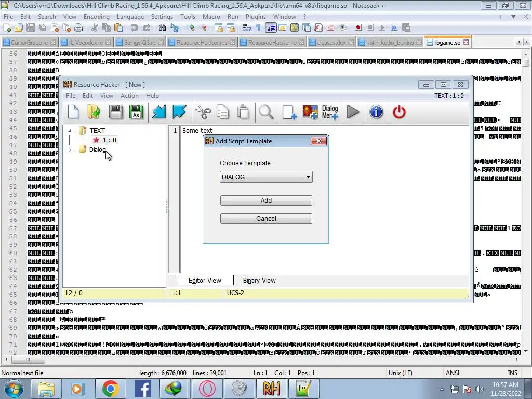The height and width of the screenshot is (399, 532).
Task: Click Resource Hacker's Save floppy icon
Action: click(116, 112)
